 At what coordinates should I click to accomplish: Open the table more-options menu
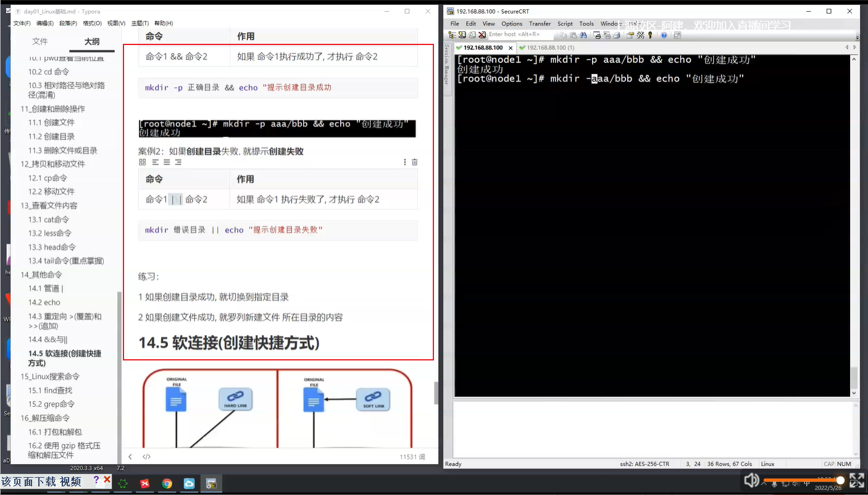click(x=405, y=162)
